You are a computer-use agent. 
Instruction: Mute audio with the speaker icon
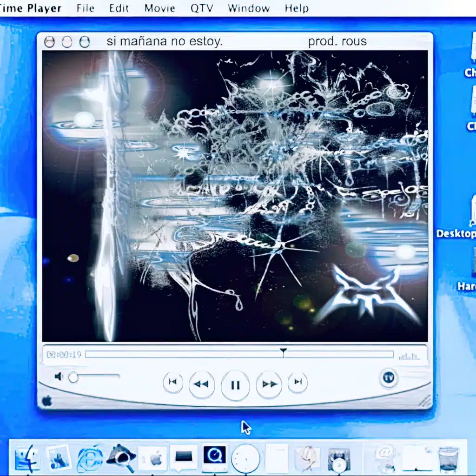click(x=59, y=377)
